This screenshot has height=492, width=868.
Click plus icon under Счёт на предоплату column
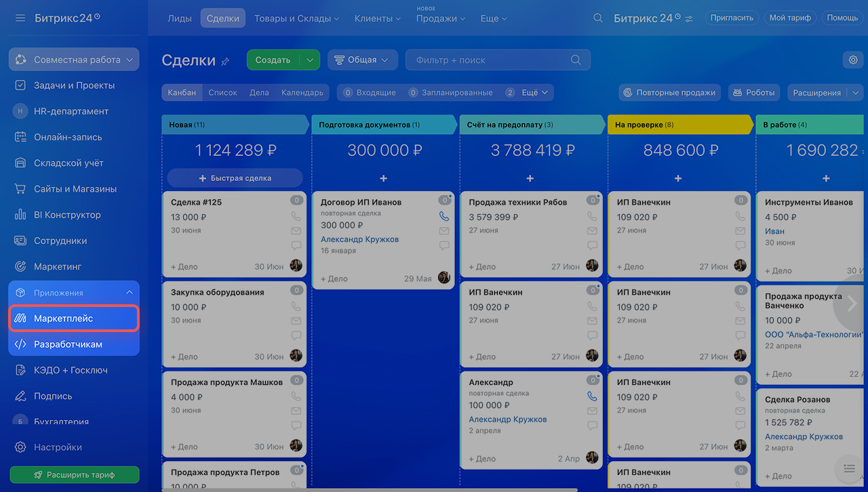(x=530, y=178)
